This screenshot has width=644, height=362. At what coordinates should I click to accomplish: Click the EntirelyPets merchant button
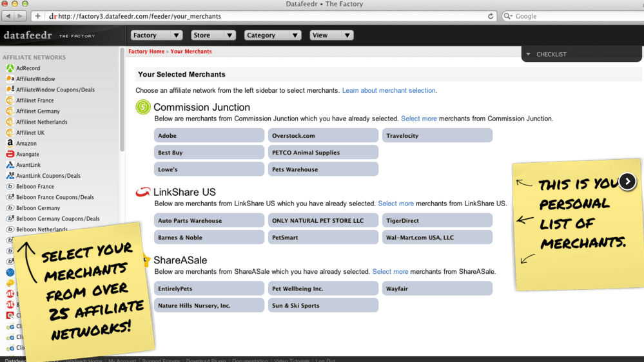pyautogui.click(x=209, y=289)
